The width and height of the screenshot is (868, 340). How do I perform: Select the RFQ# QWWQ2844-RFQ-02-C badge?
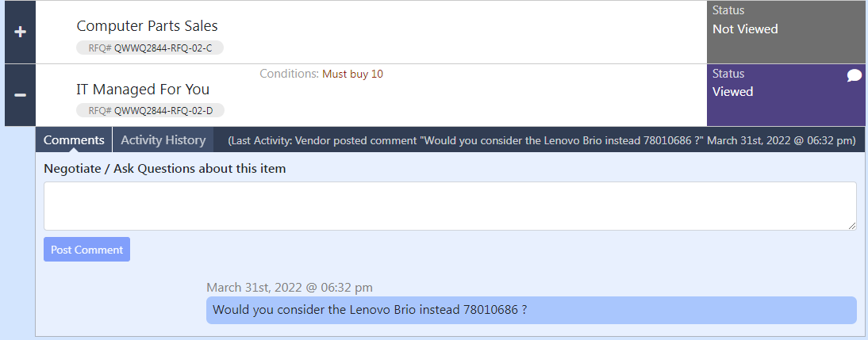point(150,48)
